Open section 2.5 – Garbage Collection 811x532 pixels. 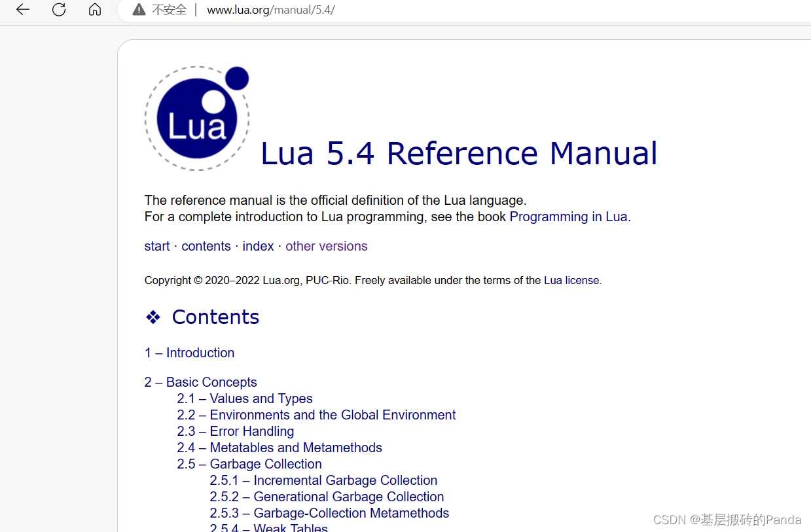click(x=249, y=464)
